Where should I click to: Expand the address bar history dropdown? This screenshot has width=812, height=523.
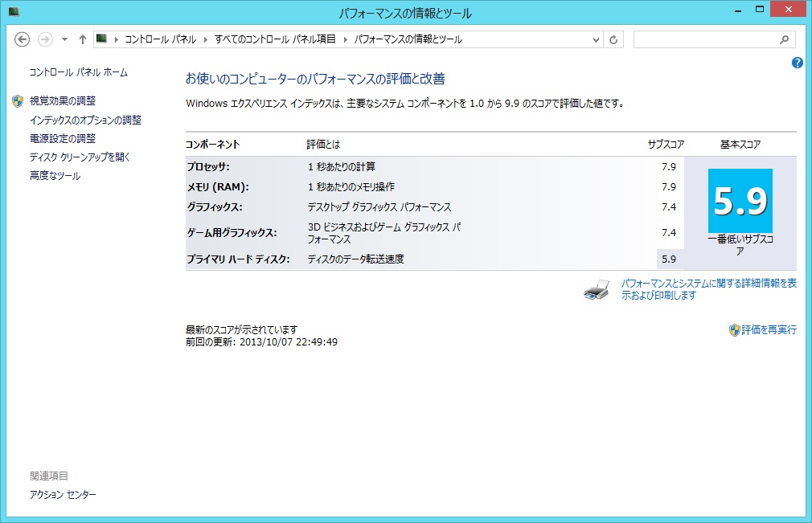[596, 39]
